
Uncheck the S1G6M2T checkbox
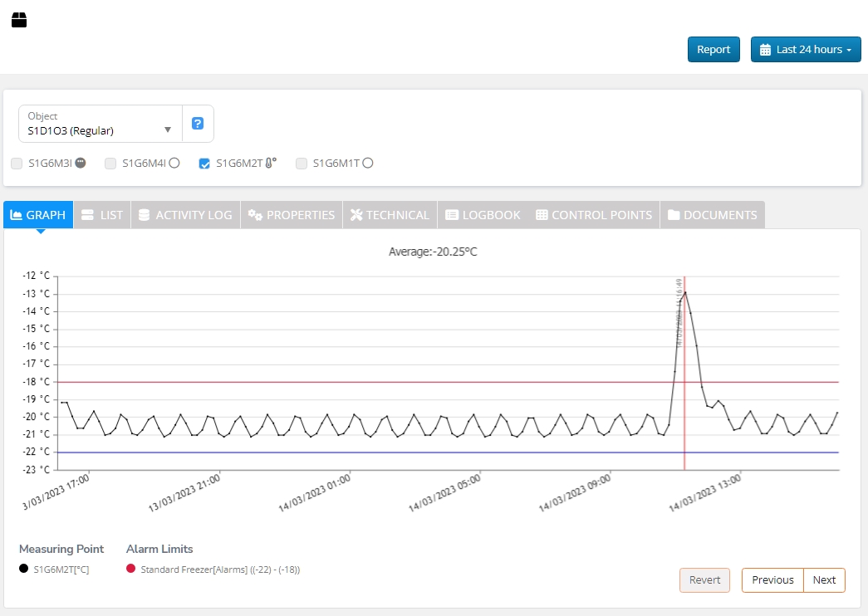click(204, 164)
